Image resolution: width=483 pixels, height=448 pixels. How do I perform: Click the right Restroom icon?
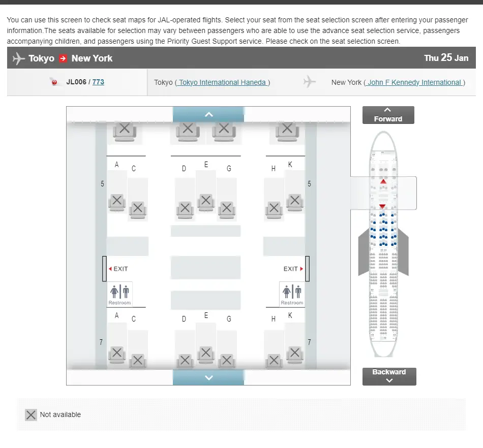[x=292, y=294]
